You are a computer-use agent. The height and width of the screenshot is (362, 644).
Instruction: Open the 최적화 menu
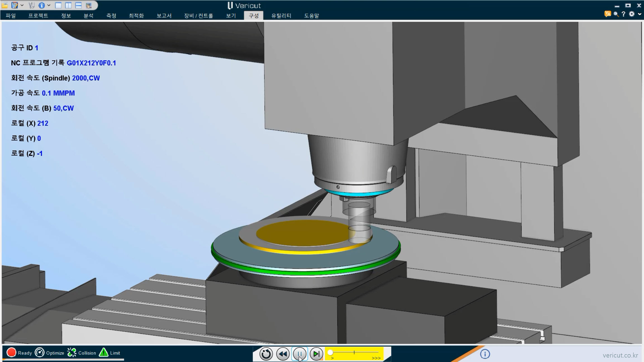click(x=136, y=16)
